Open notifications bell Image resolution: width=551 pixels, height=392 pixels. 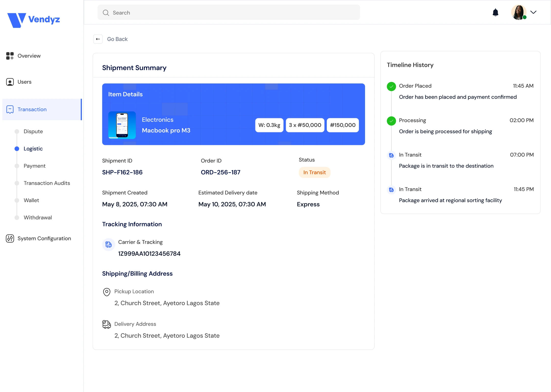click(x=495, y=12)
